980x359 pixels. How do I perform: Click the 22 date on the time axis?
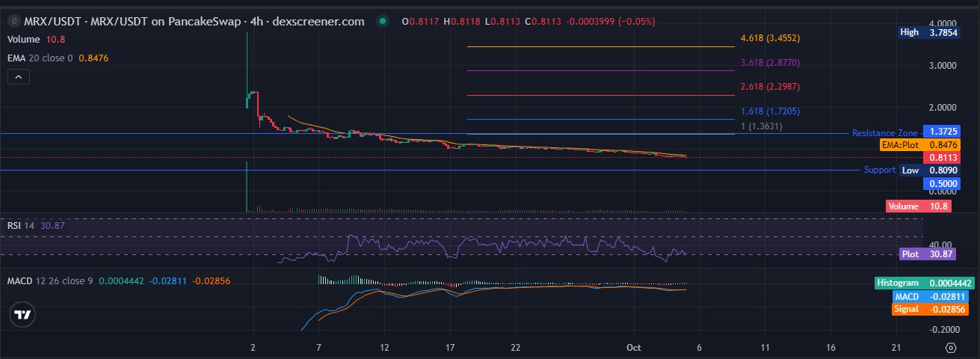click(x=516, y=348)
